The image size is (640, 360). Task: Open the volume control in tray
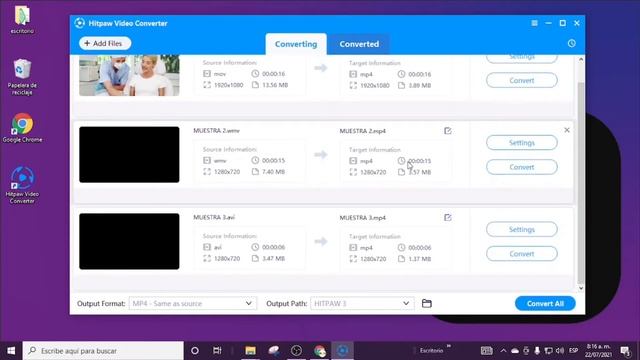[560, 351]
